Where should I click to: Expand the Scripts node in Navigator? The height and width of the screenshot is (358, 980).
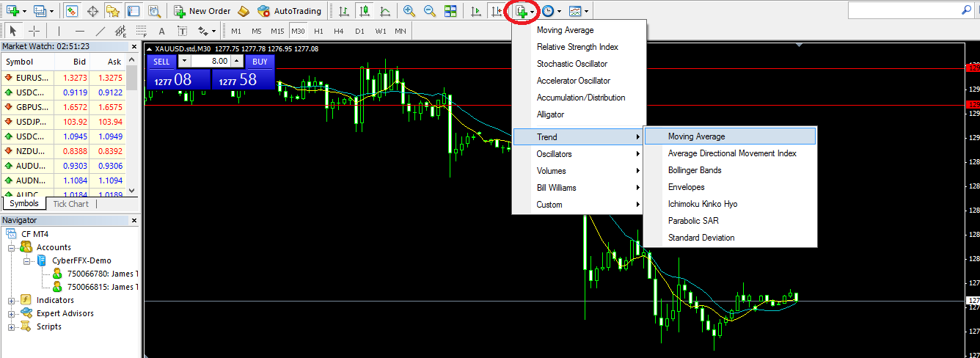point(12,326)
